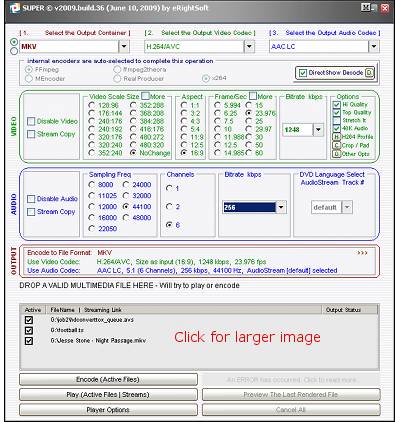Uncheck Jesse Stone Night Passage.mkv active checkbox
The image size is (395, 422).
(29, 341)
